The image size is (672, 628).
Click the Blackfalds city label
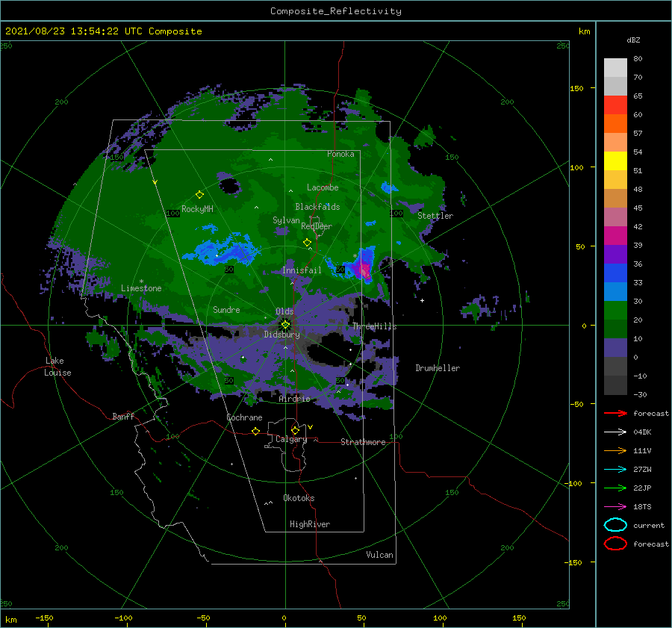[317, 207]
